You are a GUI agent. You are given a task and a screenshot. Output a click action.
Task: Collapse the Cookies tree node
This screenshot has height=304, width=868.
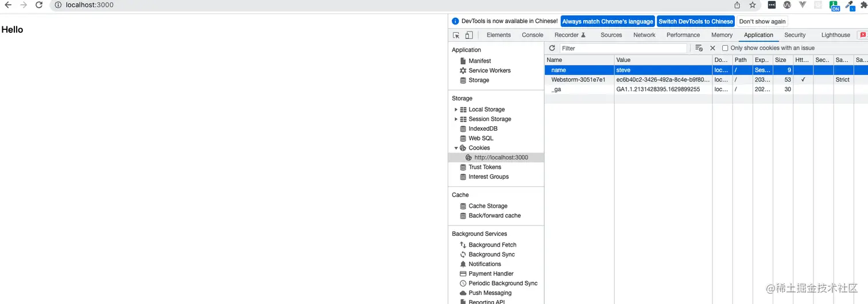point(456,148)
